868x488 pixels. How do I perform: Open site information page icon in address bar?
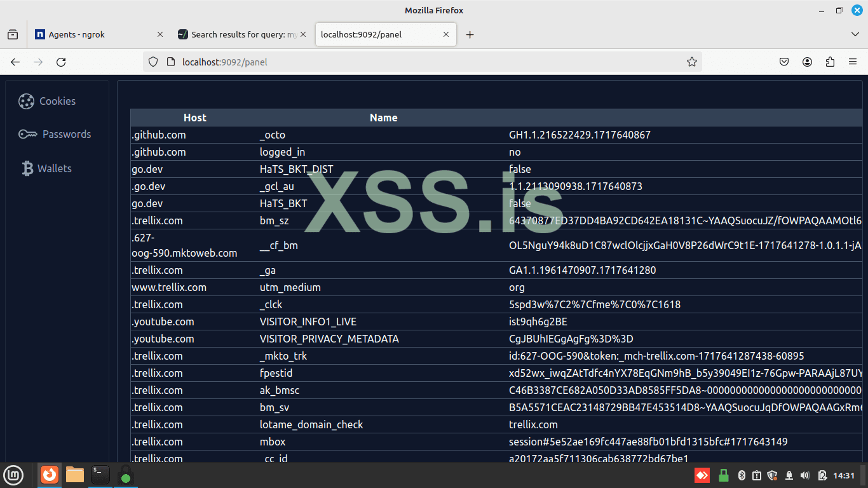tap(170, 62)
